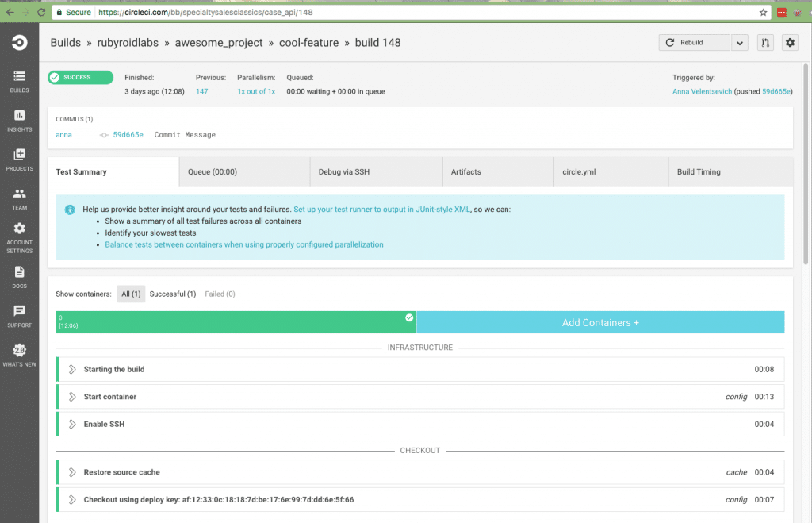Open Insights in the sidebar
Image resolution: width=812 pixels, height=523 pixels.
[19, 121]
